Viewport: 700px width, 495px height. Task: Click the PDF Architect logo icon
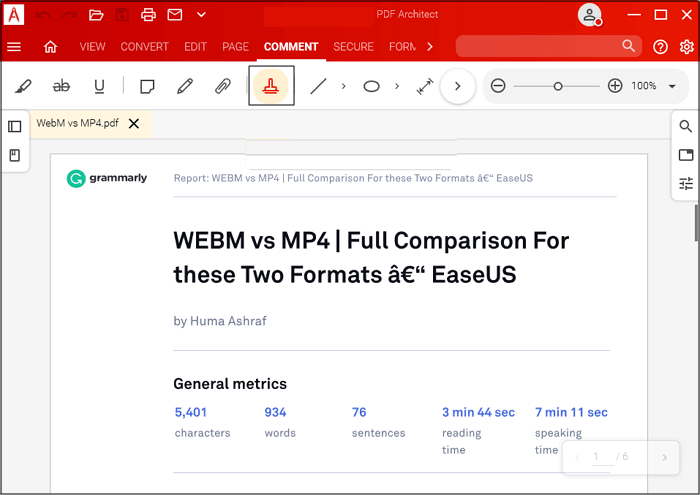[x=14, y=15]
